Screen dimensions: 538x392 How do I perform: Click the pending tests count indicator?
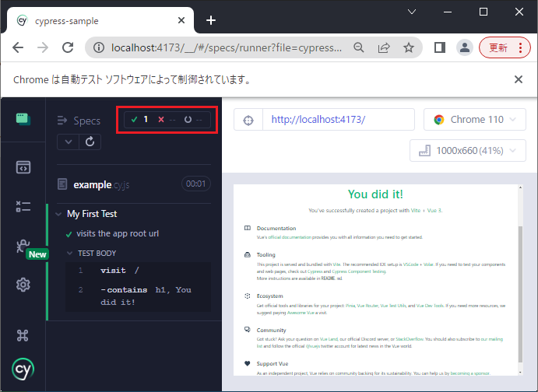193,120
